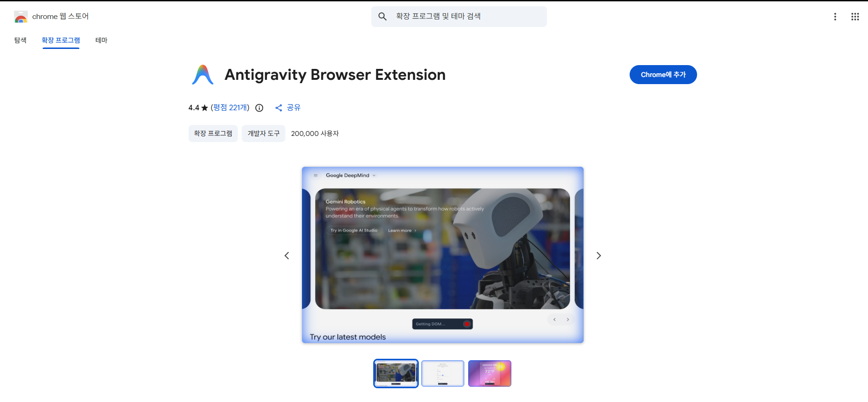
Task: Click the 개발자 도구 category chip
Action: [264, 134]
